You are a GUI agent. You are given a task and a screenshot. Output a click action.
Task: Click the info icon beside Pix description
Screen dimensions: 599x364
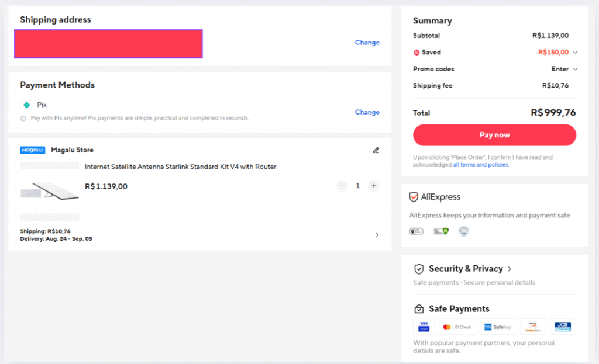(x=23, y=118)
